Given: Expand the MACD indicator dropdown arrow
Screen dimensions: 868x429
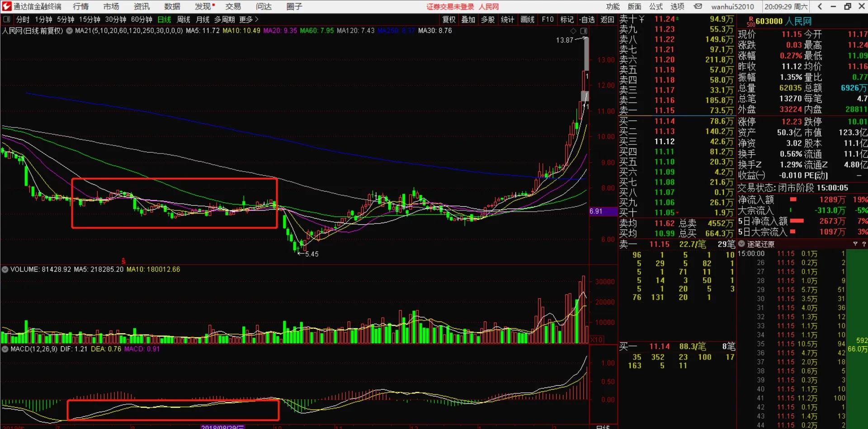Looking at the screenshot, I should (x=5, y=349).
